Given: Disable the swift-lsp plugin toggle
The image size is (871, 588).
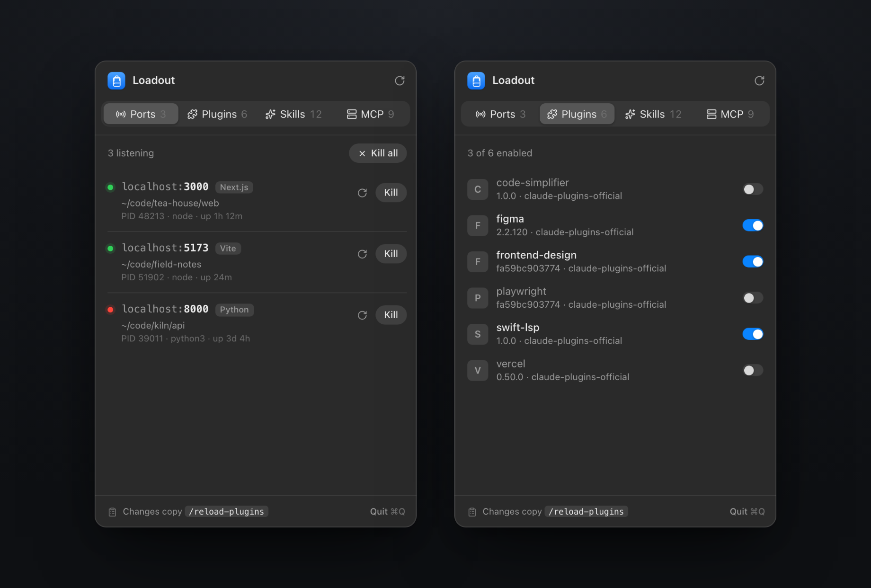Looking at the screenshot, I should click(x=753, y=334).
